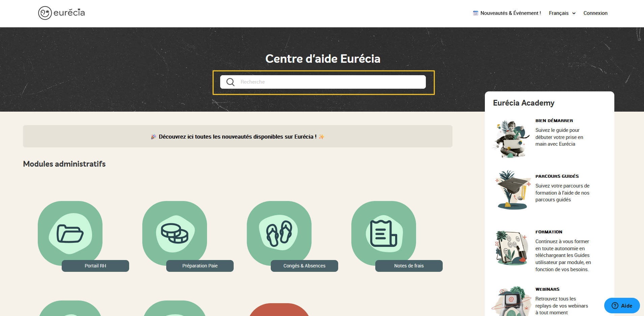Click the Portail RH label button
644x316 pixels.
click(x=95, y=266)
